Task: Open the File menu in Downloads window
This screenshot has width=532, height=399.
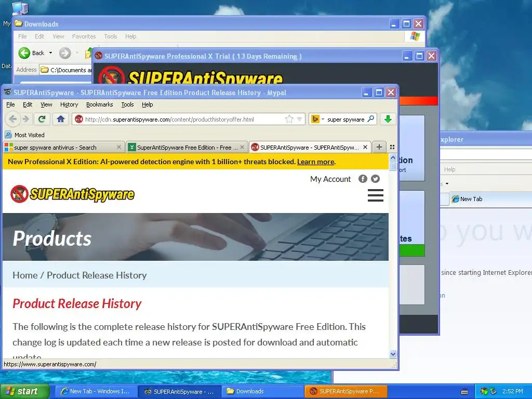Action: pos(22,36)
